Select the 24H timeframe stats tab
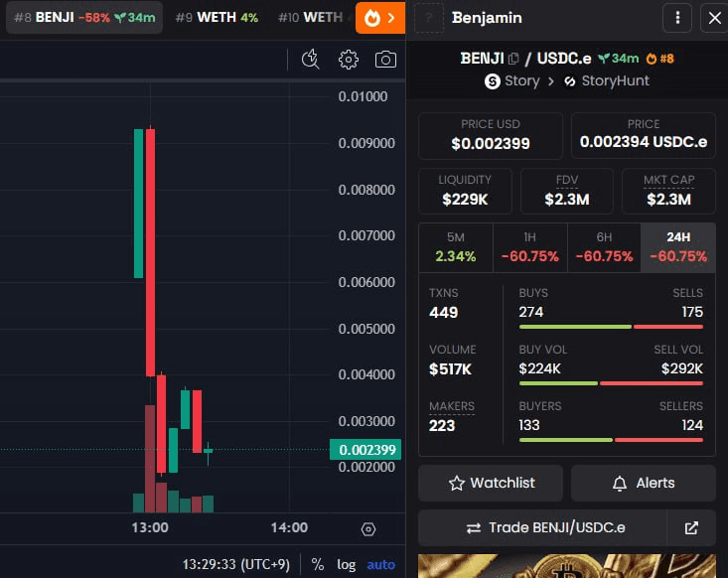The height and width of the screenshot is (578, 728). [x=678, y=247]
